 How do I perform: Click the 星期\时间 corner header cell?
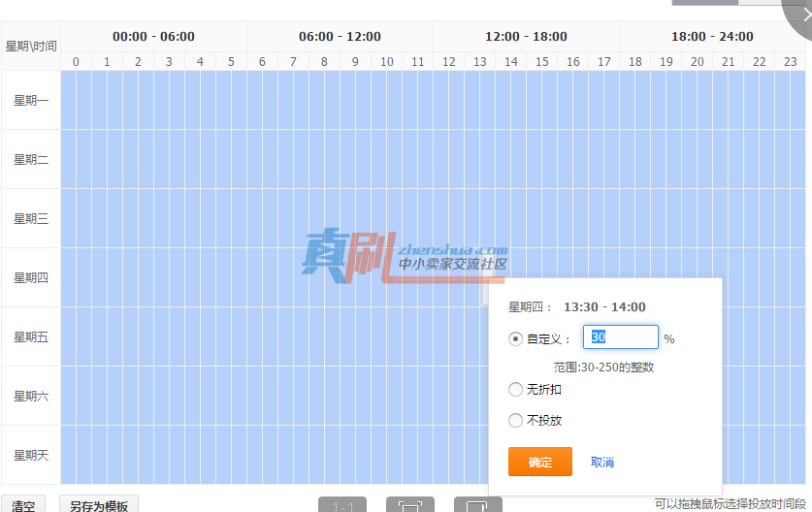pos(31,47)
